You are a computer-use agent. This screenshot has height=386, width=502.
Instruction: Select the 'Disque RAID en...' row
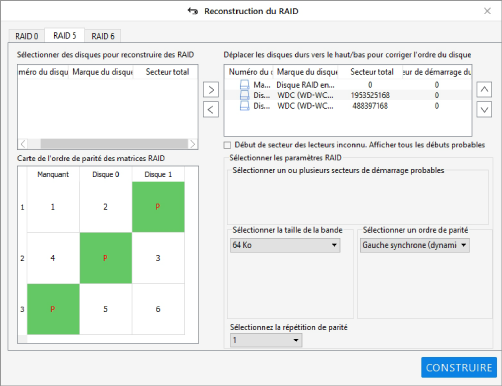point(348,85)
